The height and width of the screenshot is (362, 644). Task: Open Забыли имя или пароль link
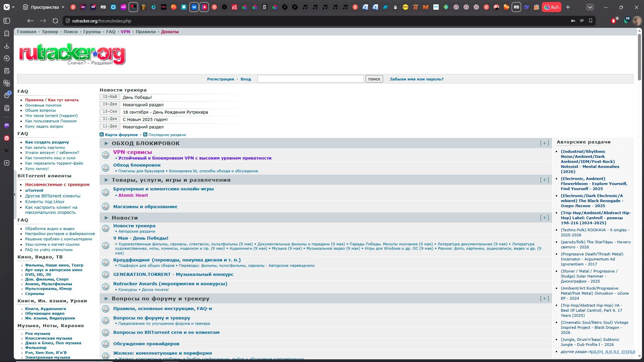tap(417, 79)
